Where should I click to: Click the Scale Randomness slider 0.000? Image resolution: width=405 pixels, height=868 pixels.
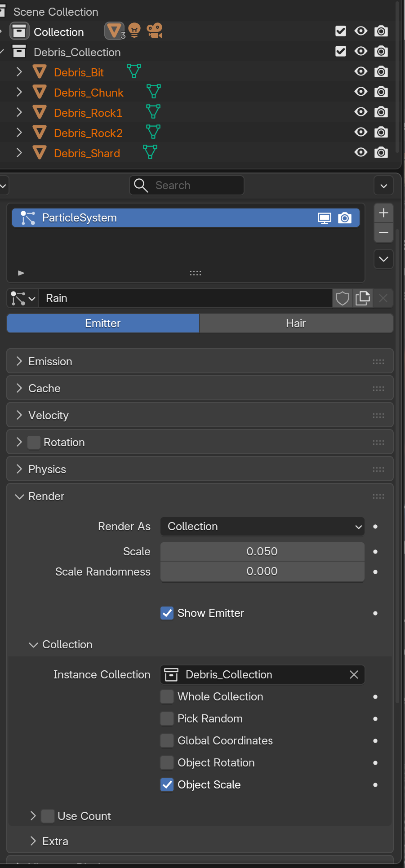tap(263, 572)
